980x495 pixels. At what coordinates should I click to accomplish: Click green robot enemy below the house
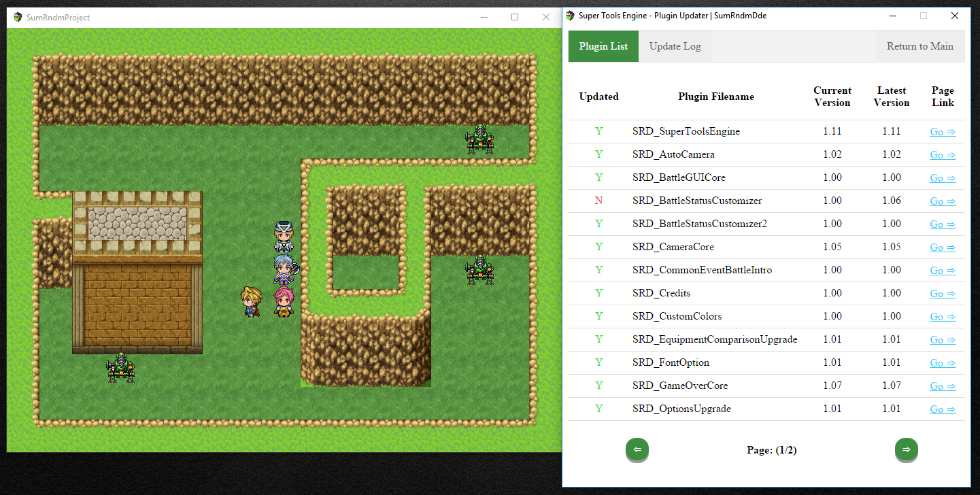point(120,368)
